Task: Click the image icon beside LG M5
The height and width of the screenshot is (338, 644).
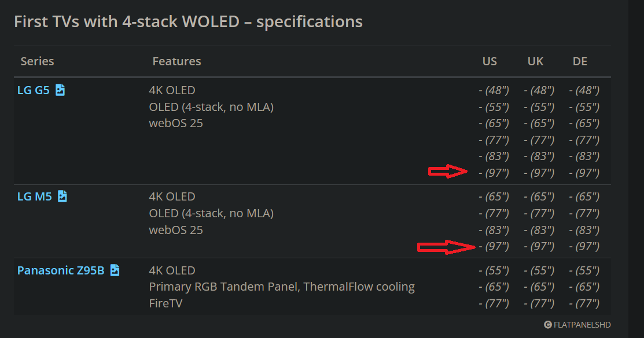Action: click(x=62, y=196)
